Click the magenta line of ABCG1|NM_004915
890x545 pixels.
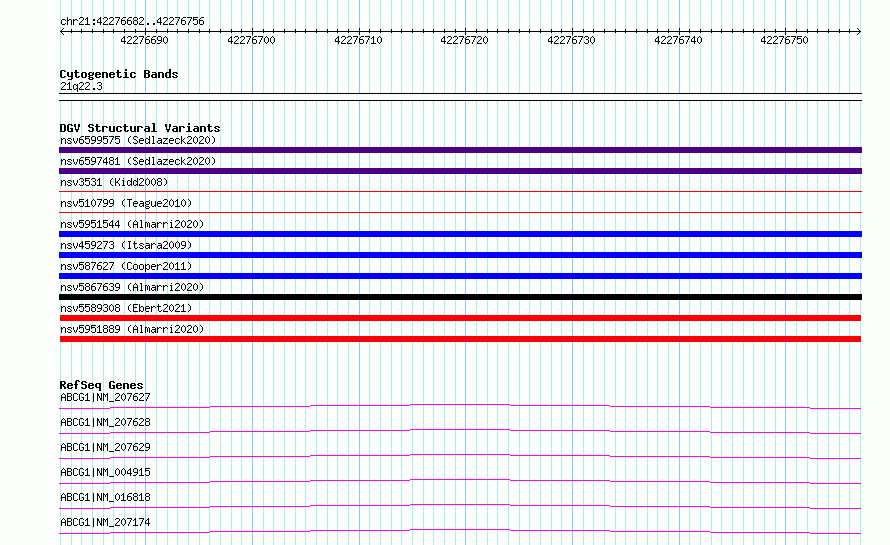click(x=460, y=481)
